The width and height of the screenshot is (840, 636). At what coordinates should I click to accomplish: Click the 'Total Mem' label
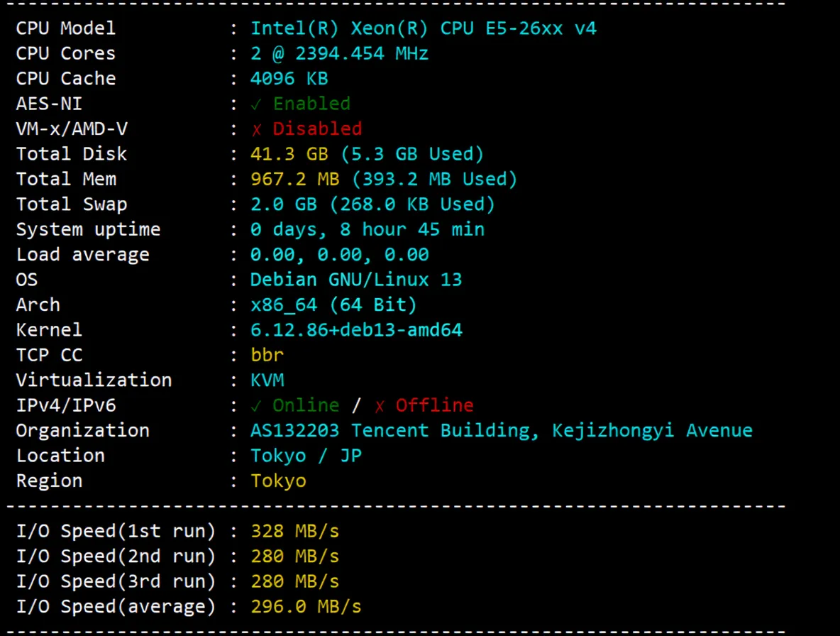pos(65,179)
